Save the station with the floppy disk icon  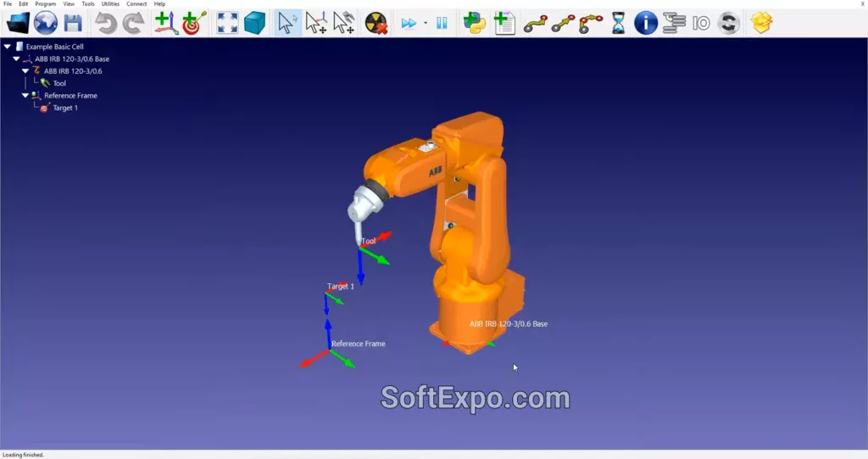click(x=73, y=23)
